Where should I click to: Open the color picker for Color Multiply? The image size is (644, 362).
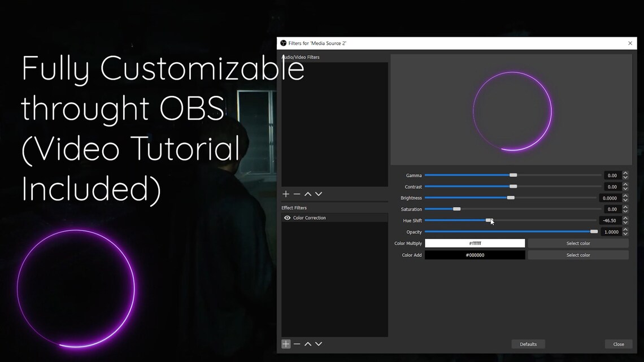pyautogui.click(x=577, y=243)
